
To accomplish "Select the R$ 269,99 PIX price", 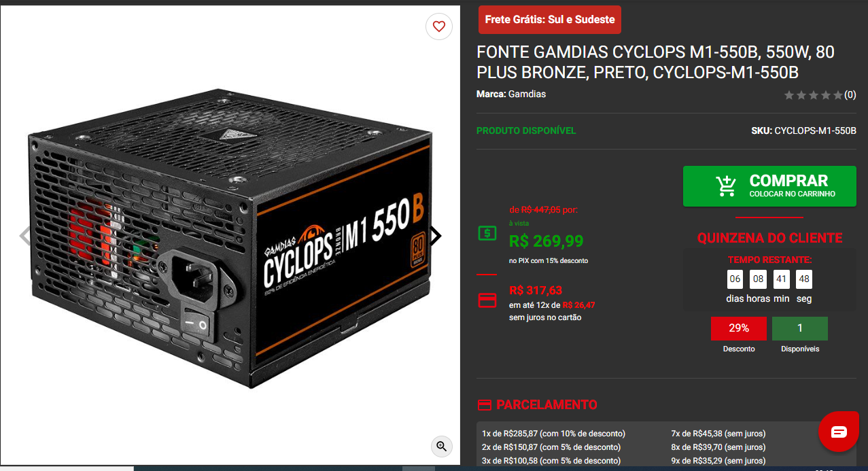I will [546, 241].
